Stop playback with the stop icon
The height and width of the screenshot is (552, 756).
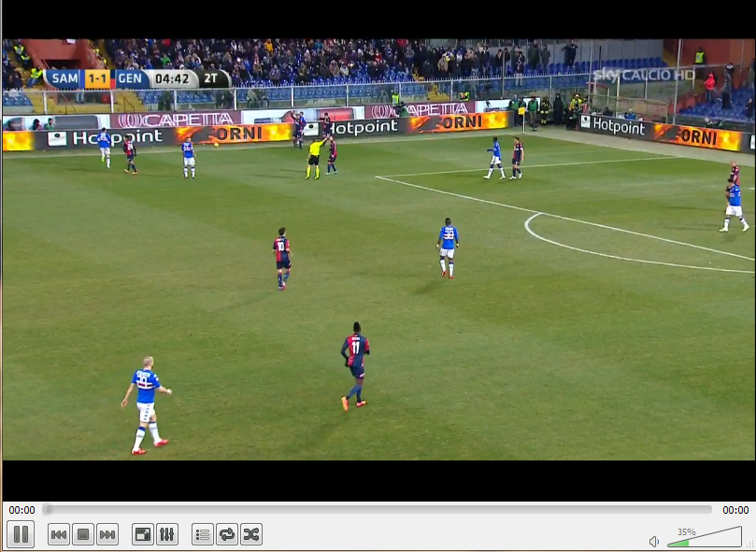(81, 534)
